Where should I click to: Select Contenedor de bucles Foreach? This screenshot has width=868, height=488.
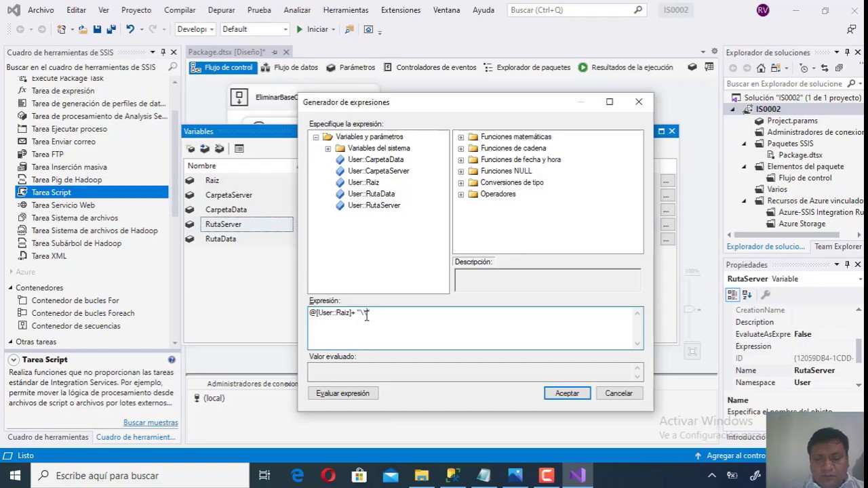[x=83, y=313]
